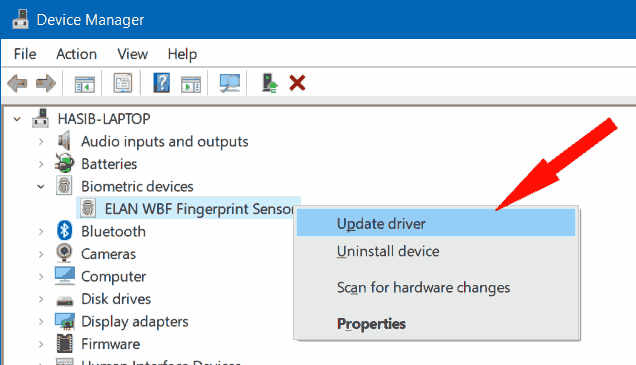This screenshot has width=636, height=365.
Task: Expand the Firmware node
Action: pyautogui.click(x=41, y=344)
